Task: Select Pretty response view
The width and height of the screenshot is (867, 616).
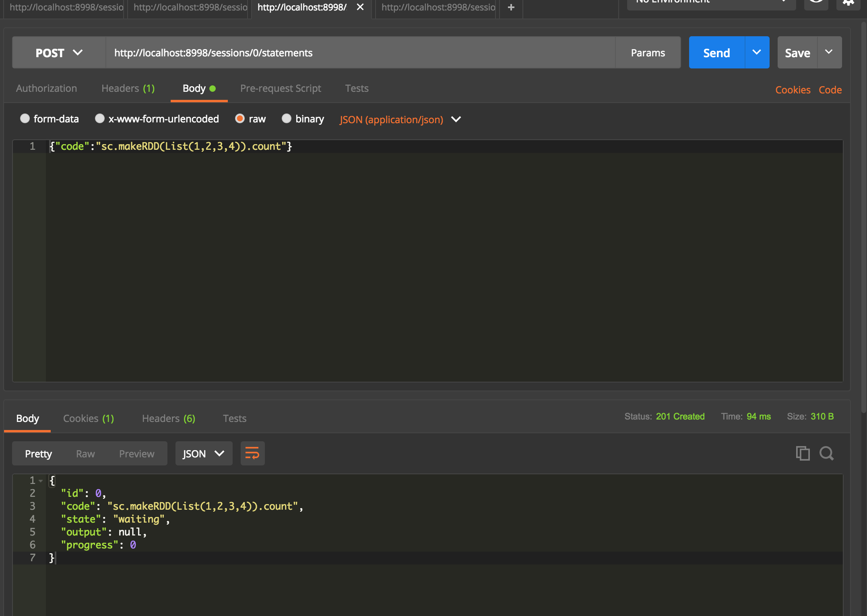Action: coord(38,454)
